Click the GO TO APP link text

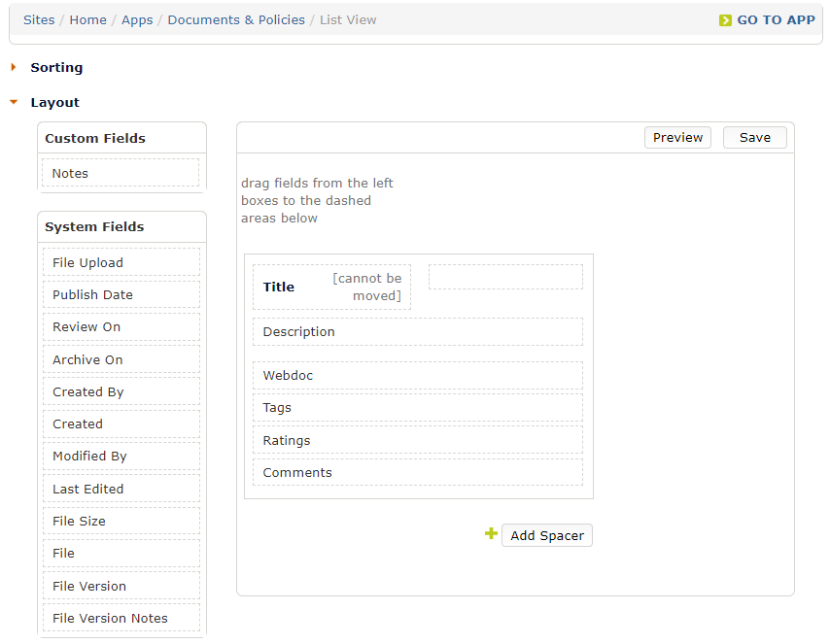point(776,20)
